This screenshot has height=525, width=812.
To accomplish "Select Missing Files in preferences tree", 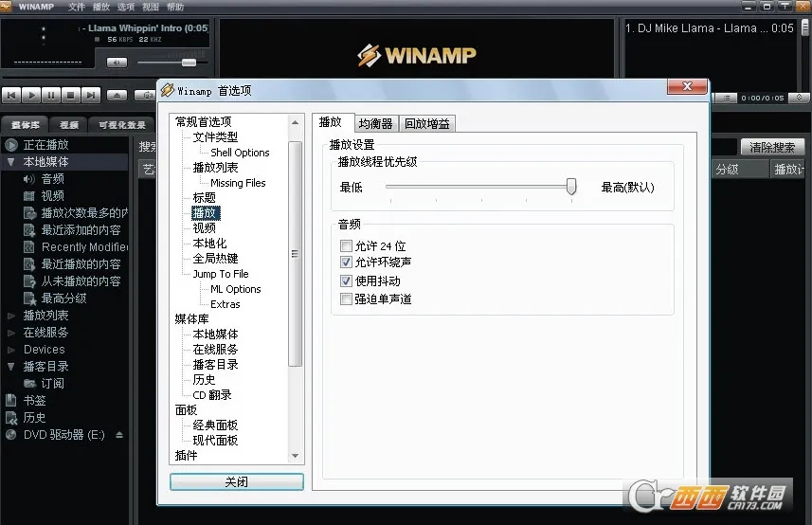I will [x=238, y=183].
